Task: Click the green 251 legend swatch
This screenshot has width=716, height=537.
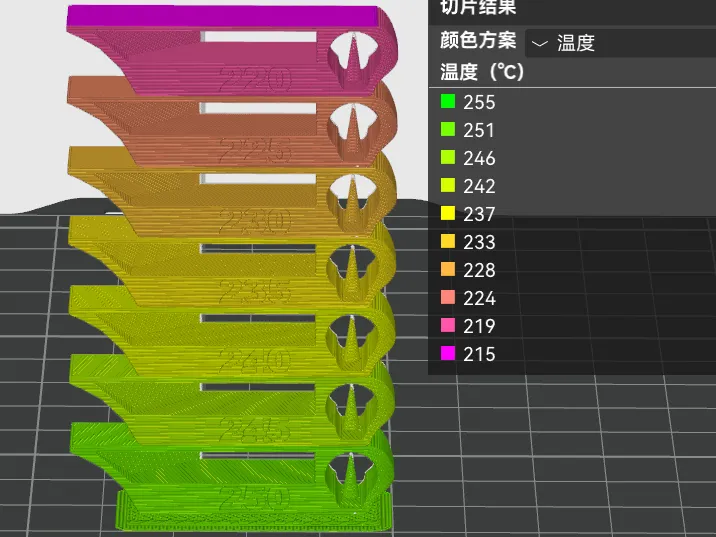Action: [448, 129]
